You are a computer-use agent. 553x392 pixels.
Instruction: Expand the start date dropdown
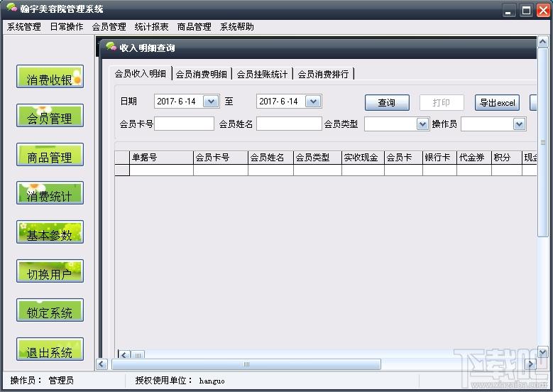(x=211, y=102)
